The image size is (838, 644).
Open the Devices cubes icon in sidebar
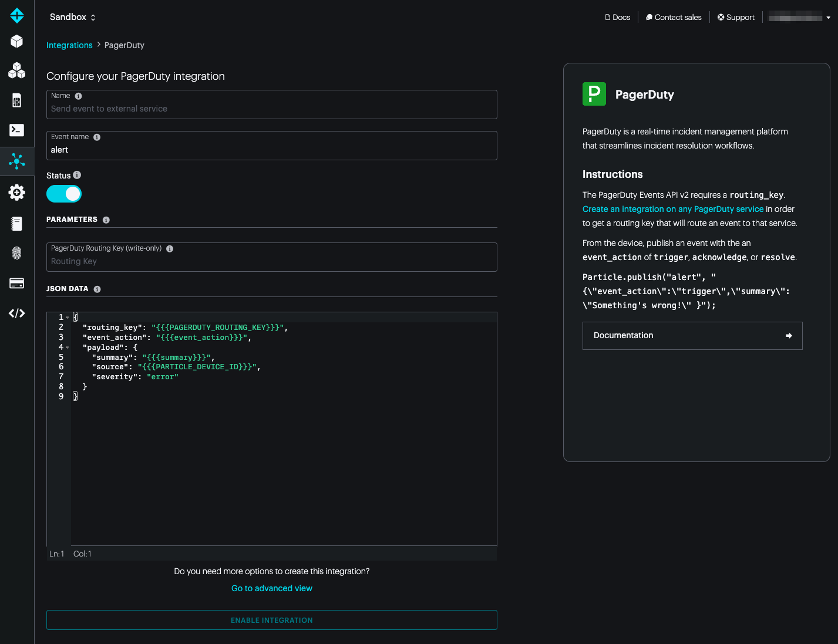click(17, 70)
